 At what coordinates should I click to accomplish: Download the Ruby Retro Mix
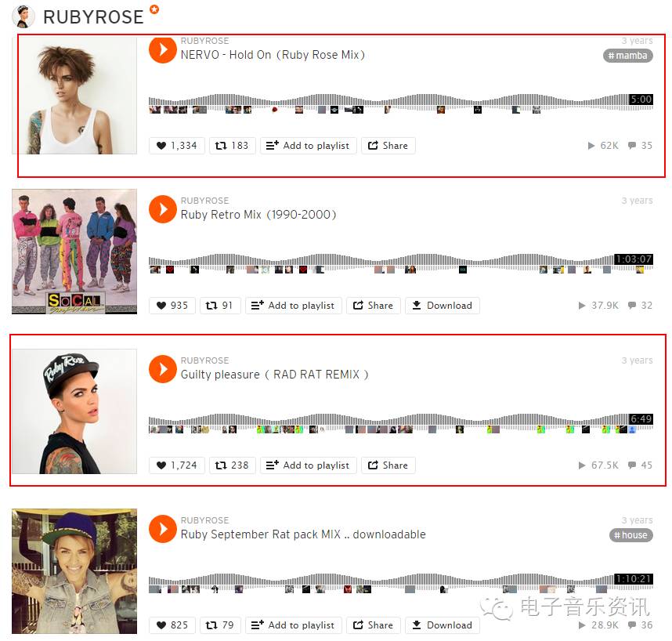click(442, 306)
